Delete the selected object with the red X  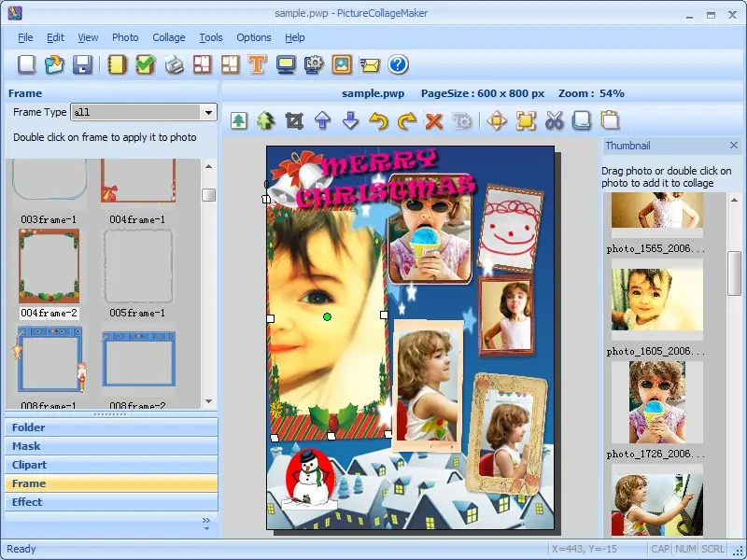(x=433, y=120)
